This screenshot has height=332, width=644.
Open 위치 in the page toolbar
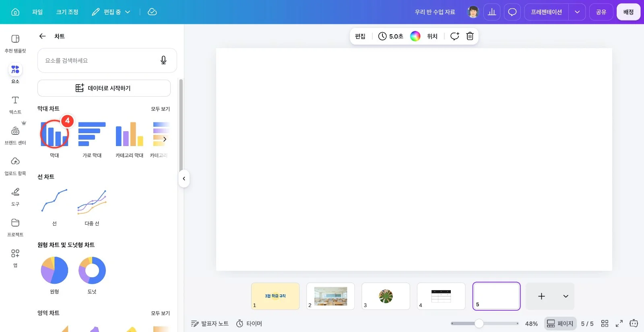(432, 36)
